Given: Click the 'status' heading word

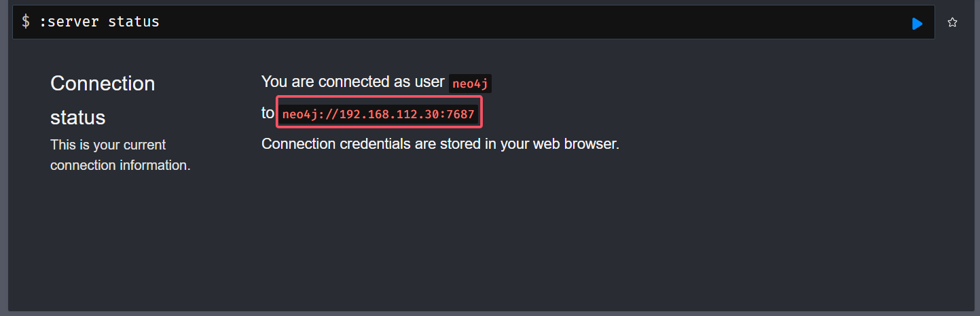Looking at the screenshot, I should pyautogui.click(x=77, y=118).
